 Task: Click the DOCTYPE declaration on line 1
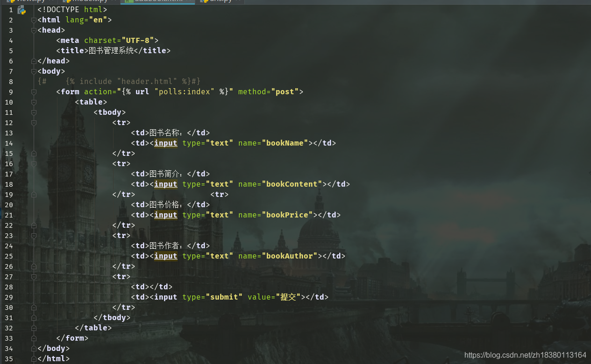72,10
